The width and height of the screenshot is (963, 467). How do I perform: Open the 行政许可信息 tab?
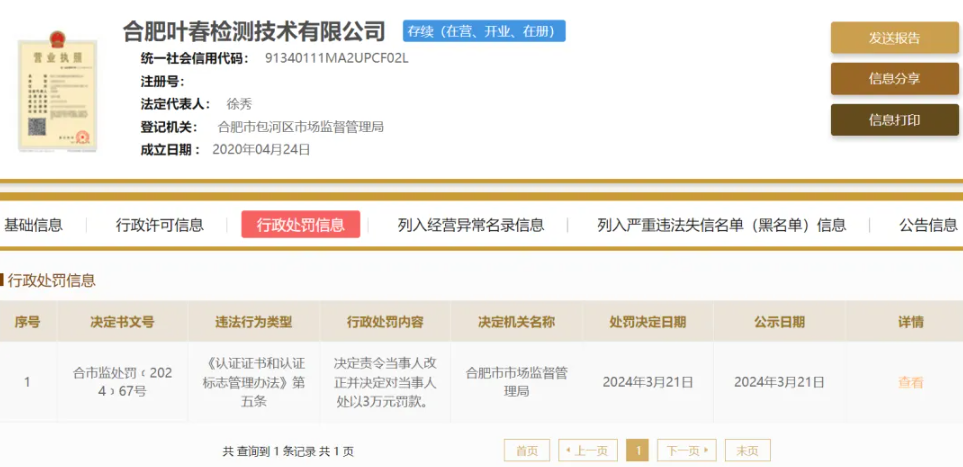(x=160, y=225)
